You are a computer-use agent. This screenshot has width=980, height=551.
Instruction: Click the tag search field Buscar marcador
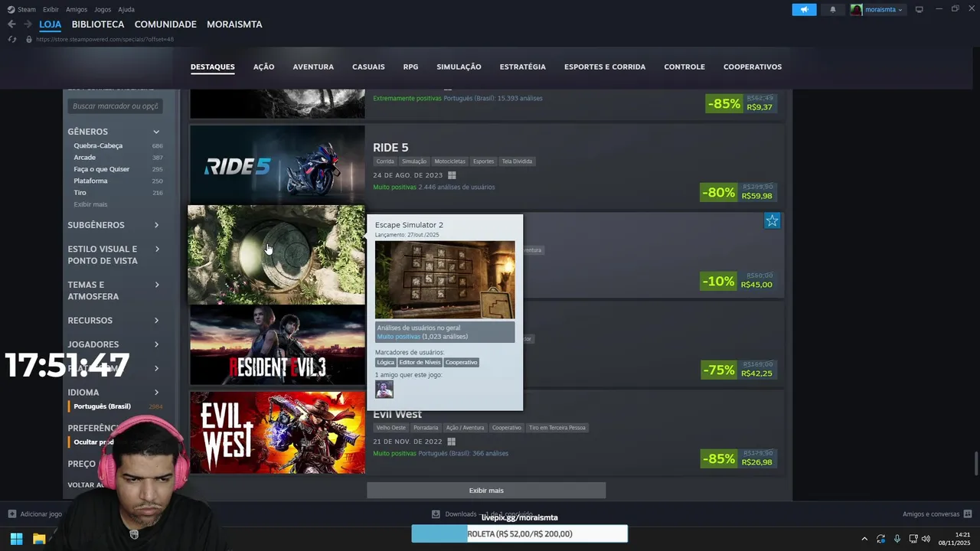116,106
